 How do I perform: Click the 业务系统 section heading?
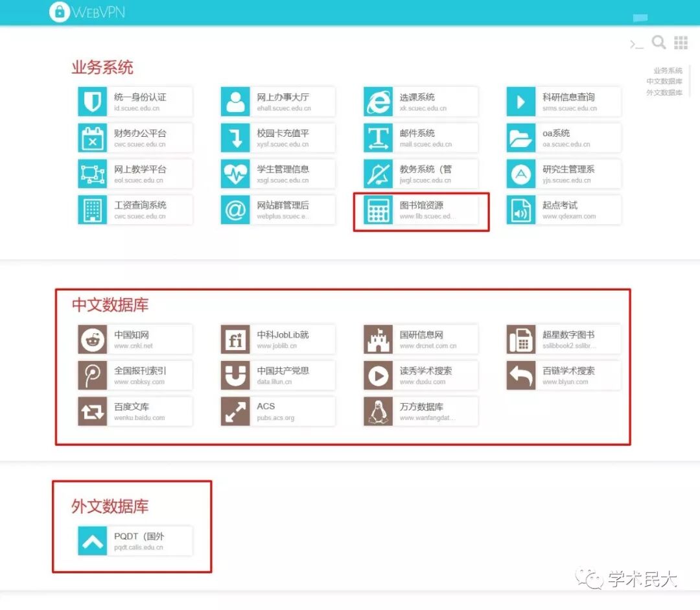[102, 67]
